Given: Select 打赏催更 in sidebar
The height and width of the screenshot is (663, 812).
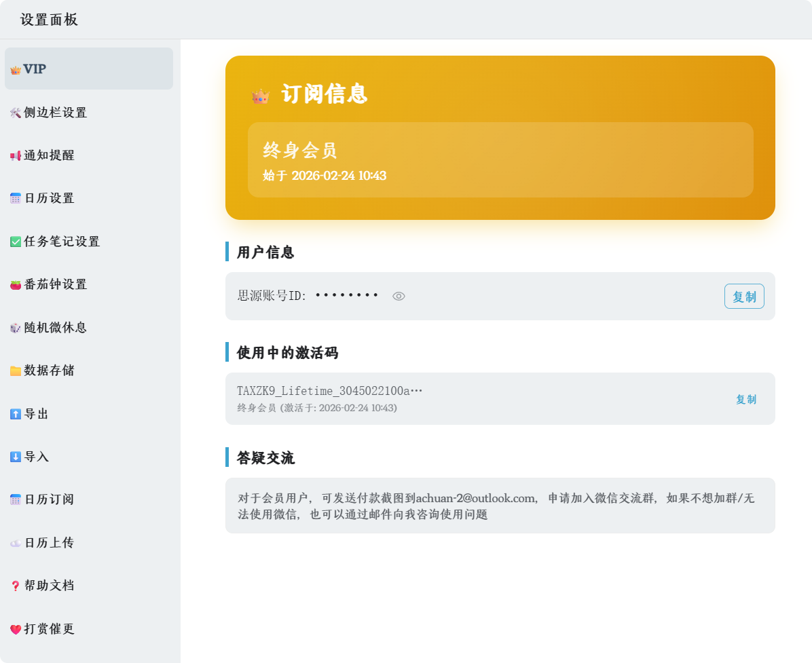Looking at the screenshot, I should pyautogui.click(x=89, y=629).
